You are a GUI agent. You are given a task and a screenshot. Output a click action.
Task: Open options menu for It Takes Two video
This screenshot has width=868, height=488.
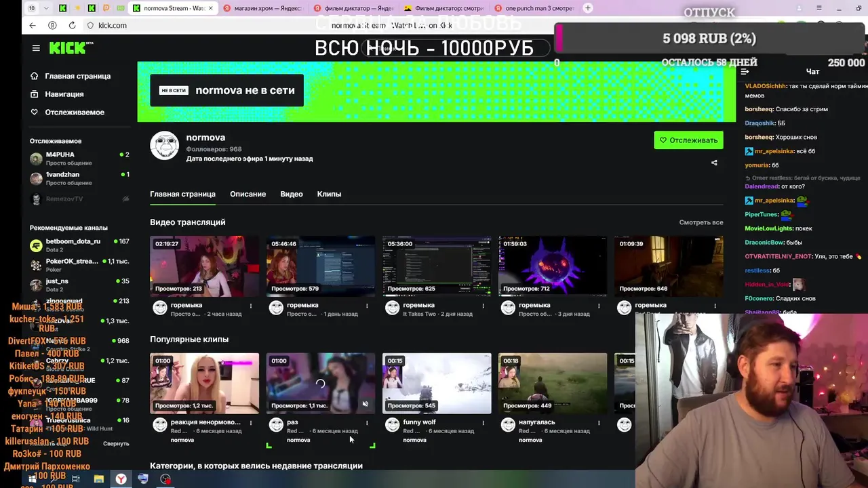pos(483,306)
